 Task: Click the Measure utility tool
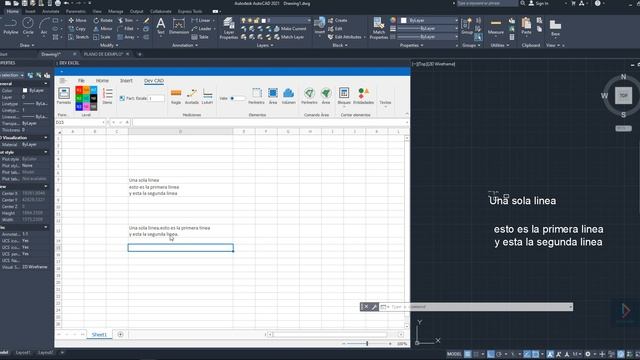pyautogui.click(x=496, y=26)
